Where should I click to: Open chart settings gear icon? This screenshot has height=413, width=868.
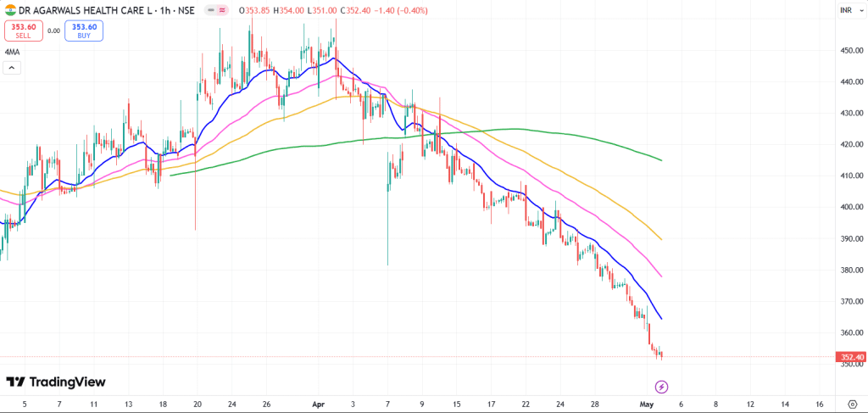[852, 404]
